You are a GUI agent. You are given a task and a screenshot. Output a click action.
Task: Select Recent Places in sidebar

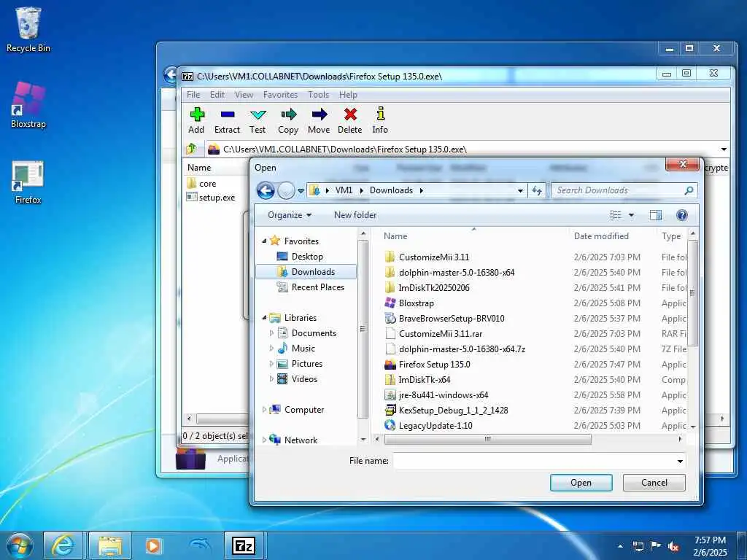pos(317,287)
